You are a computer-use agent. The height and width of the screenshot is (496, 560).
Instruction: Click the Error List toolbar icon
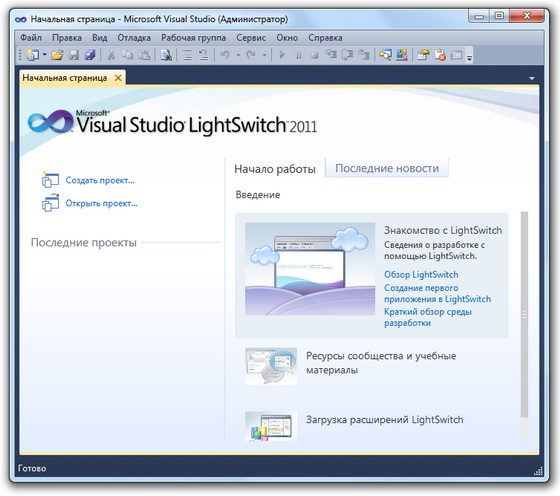pyautogui.click(x=440, y=55)
